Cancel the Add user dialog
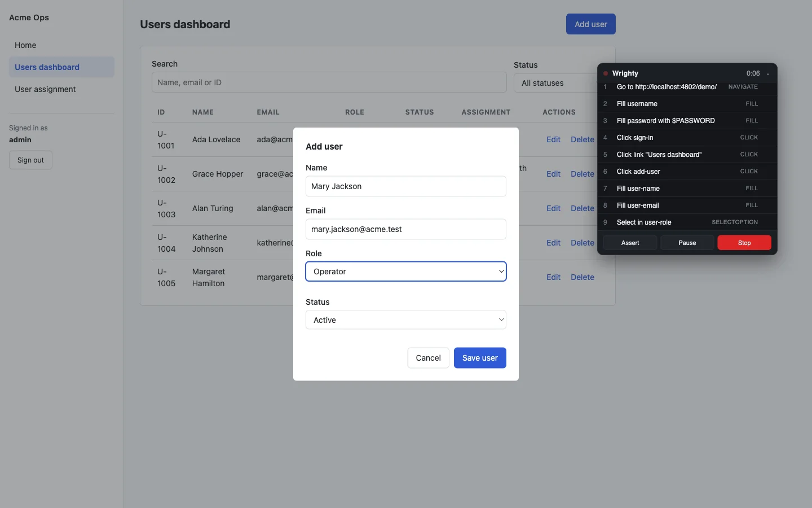The height and width of the screenshot is (508, 812). (428, 358)
